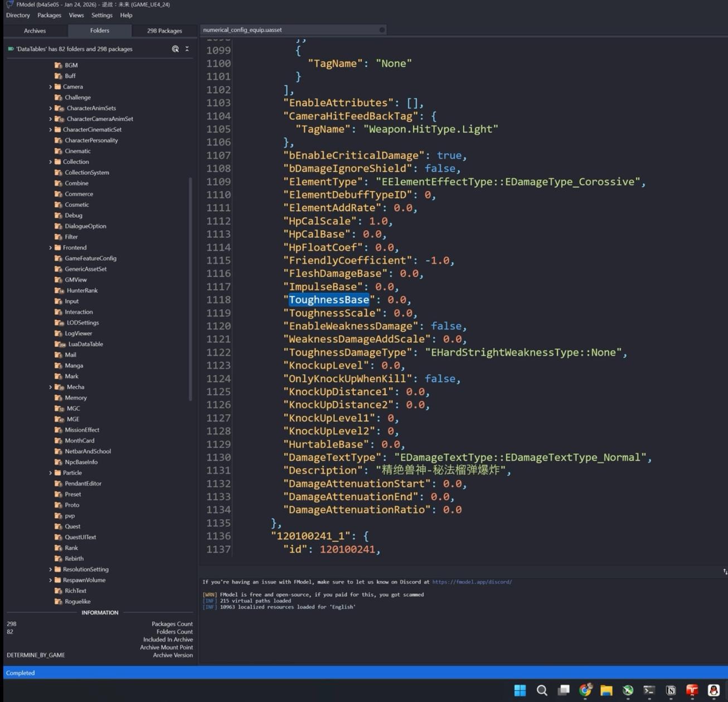Expand the ResolutionSetting folder
Viewport: 728px width, 702px height.
(50, 569)
